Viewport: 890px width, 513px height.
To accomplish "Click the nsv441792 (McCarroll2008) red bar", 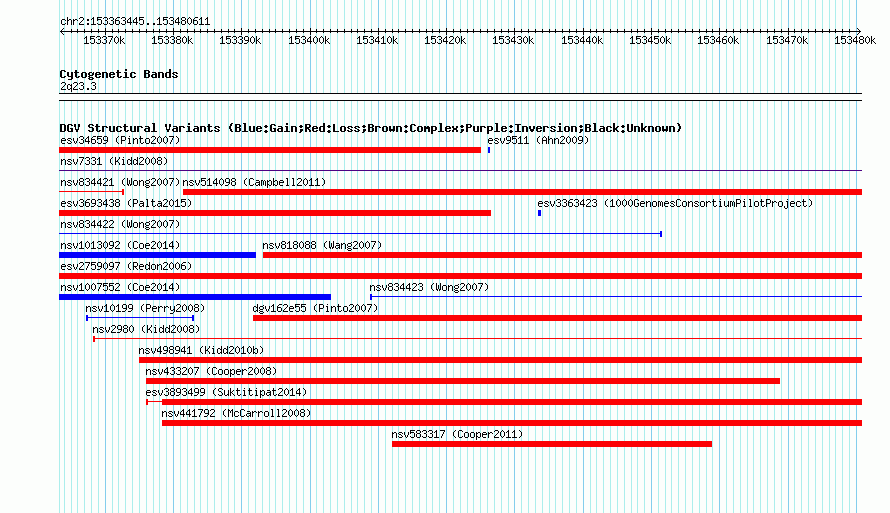I will [x=512, y=423].
